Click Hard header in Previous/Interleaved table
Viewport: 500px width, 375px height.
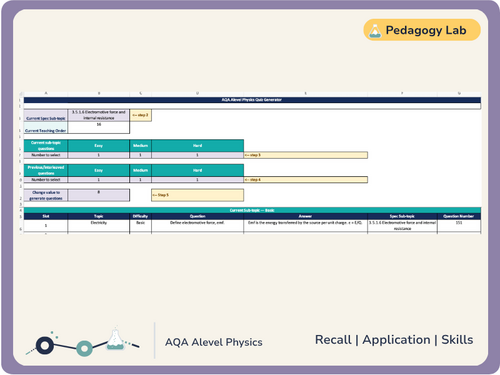(197, 170)
